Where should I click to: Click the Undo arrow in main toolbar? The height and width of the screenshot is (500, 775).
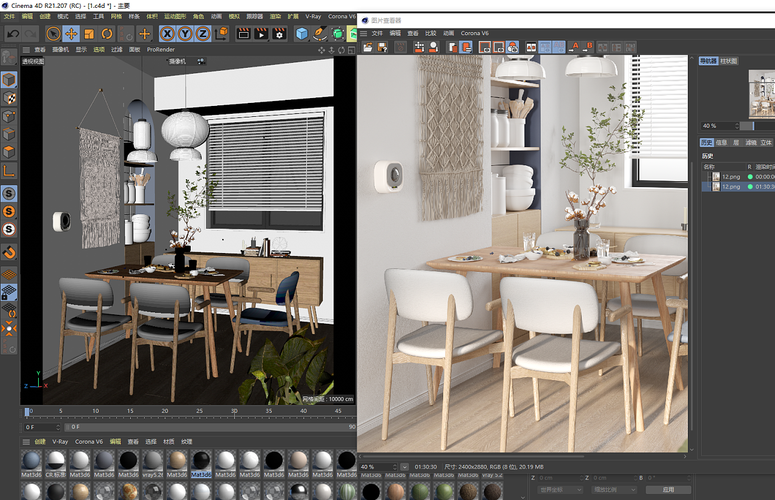(x=11, y=33)
